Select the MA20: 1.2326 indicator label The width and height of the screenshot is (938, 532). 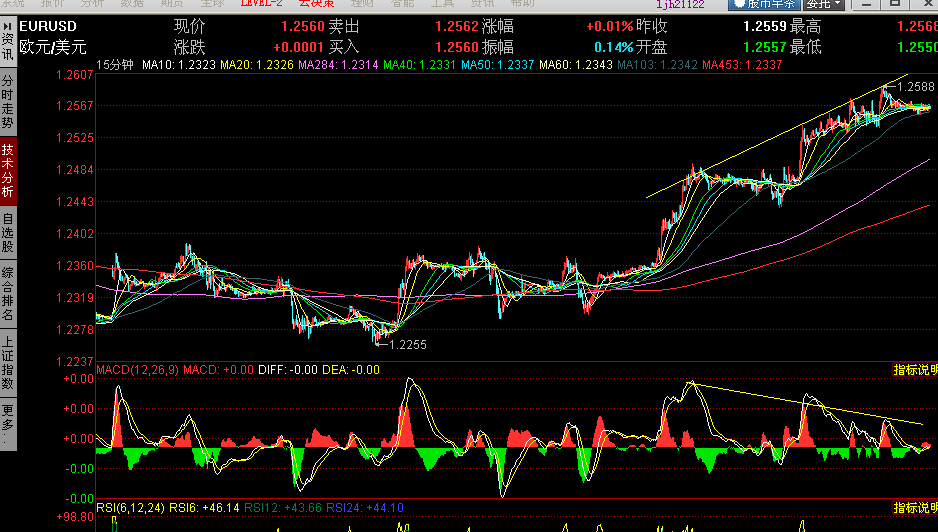tap(257, 65)
